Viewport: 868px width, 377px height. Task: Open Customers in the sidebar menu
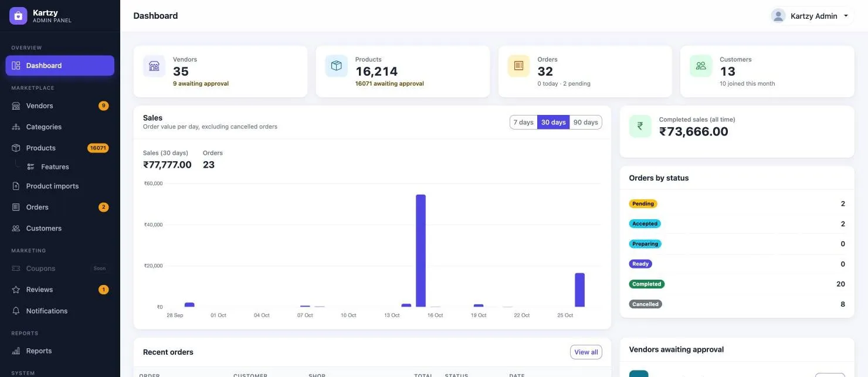coord(60,229)
